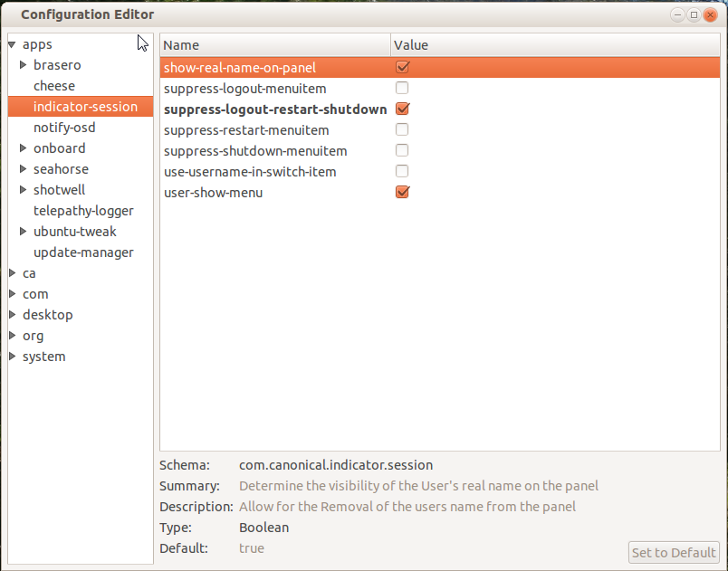Expand the brasero folder arrow
The height and width of the screenshot is (571, 728).
24,65
